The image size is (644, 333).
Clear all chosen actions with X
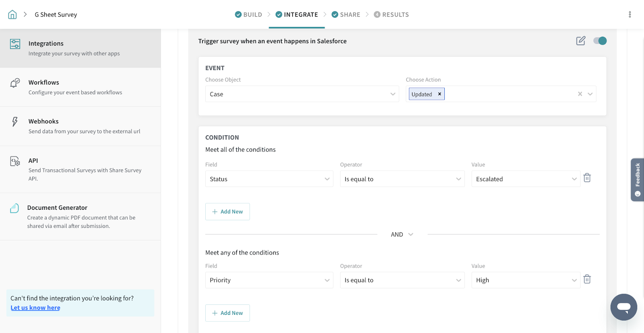580,94
